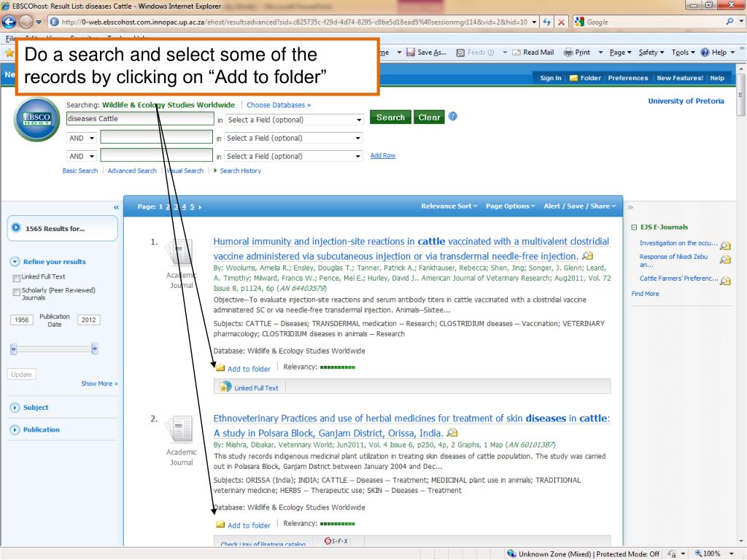Click Advanced Search link

point(132,171)
